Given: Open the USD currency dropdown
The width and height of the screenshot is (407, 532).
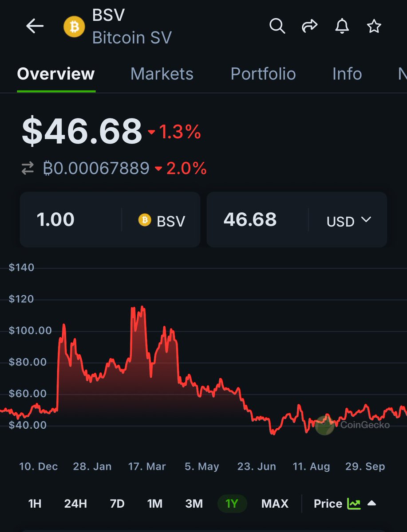Looking at the screenshot, I should click(349, 220).
